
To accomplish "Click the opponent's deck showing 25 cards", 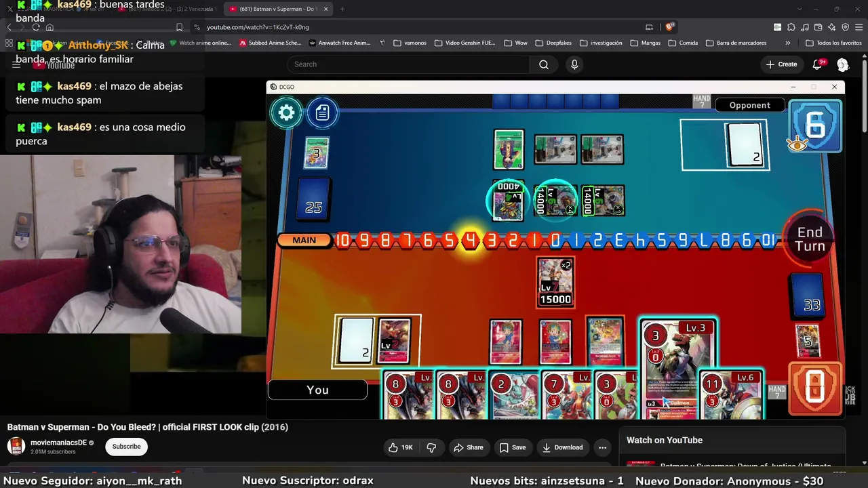I will point(313,199).
